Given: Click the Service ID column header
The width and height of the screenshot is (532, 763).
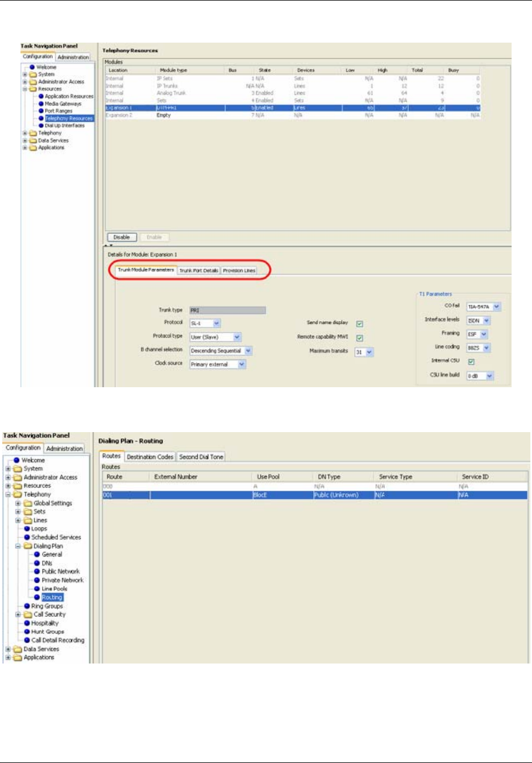Looking at the screenshot, I should click(x=492, y=476).
